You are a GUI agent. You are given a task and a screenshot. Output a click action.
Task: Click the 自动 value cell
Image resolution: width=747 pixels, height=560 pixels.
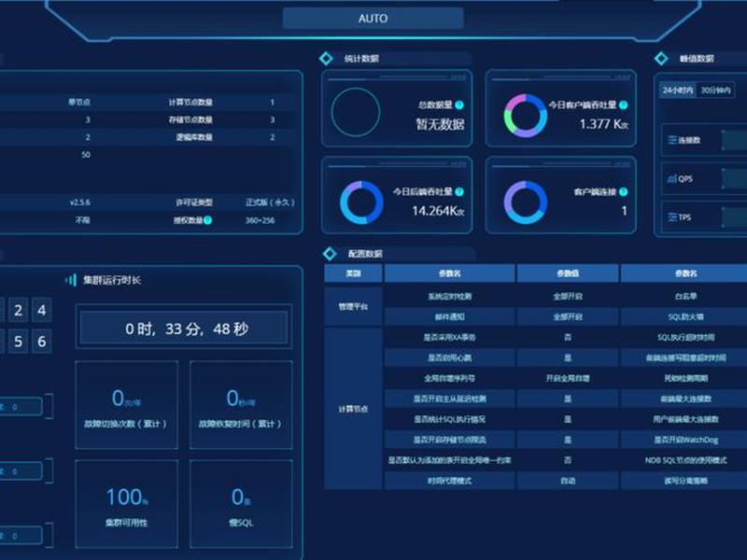coord(568,481)
